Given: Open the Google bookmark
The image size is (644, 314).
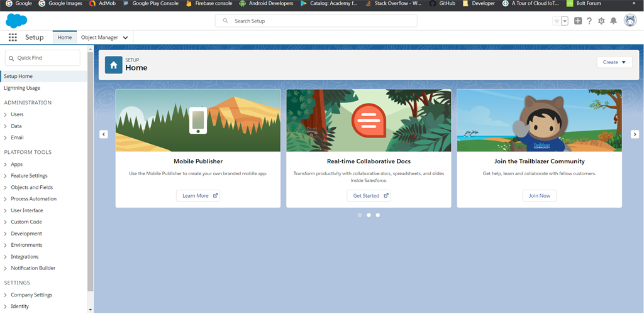Looking at the screenshot, I should (x=18, y=3).
